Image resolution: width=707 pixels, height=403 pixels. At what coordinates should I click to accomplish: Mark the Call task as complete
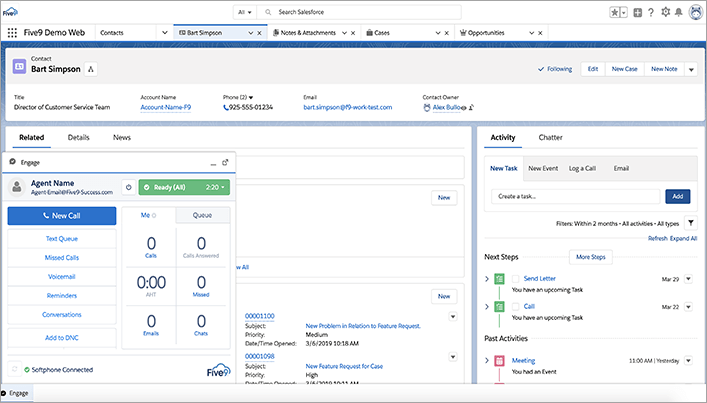click(516, 306)
